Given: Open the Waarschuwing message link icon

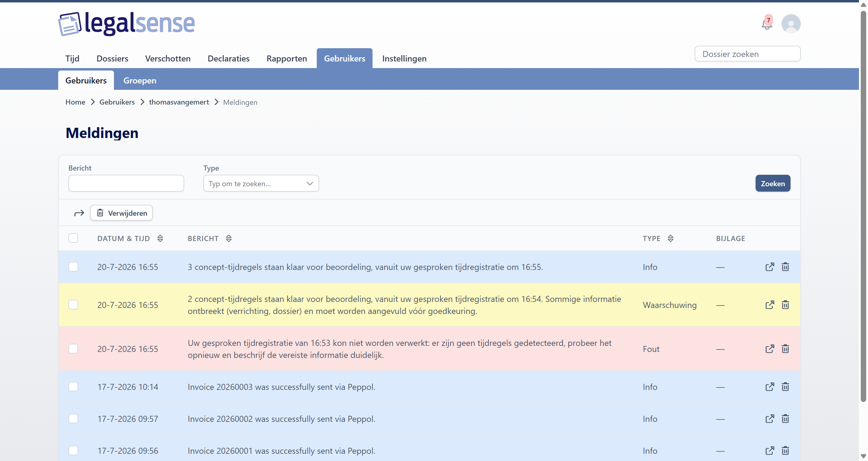Looking at the screenshot, I should point(770,305).
